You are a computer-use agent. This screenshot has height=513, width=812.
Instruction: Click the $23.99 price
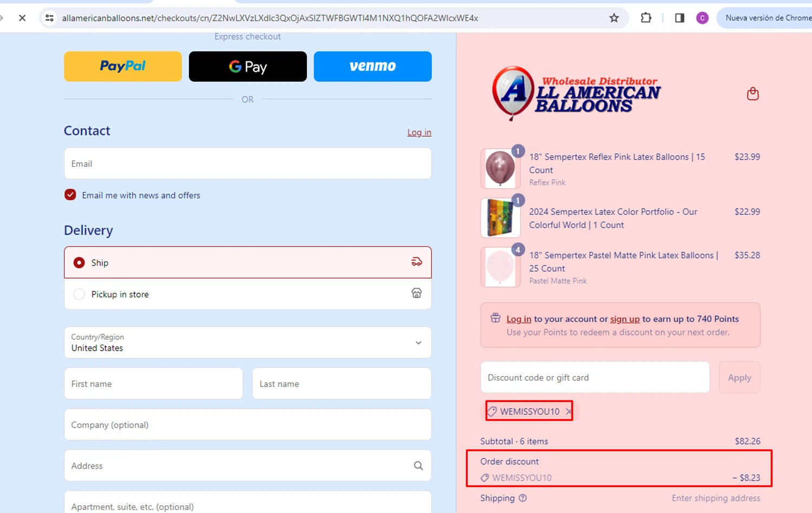click(747, 157)
